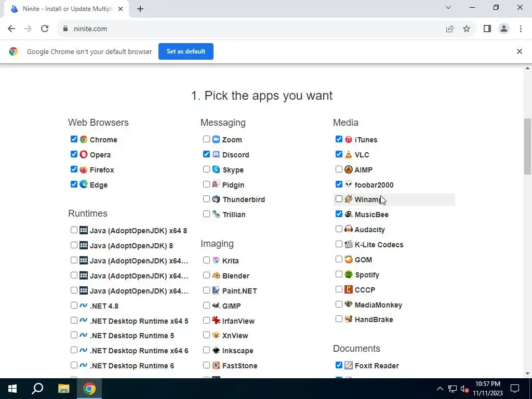Screen dimensions: 532x399
Task: Uncheck the Discord checkbox
Action: tap(206, 154)
